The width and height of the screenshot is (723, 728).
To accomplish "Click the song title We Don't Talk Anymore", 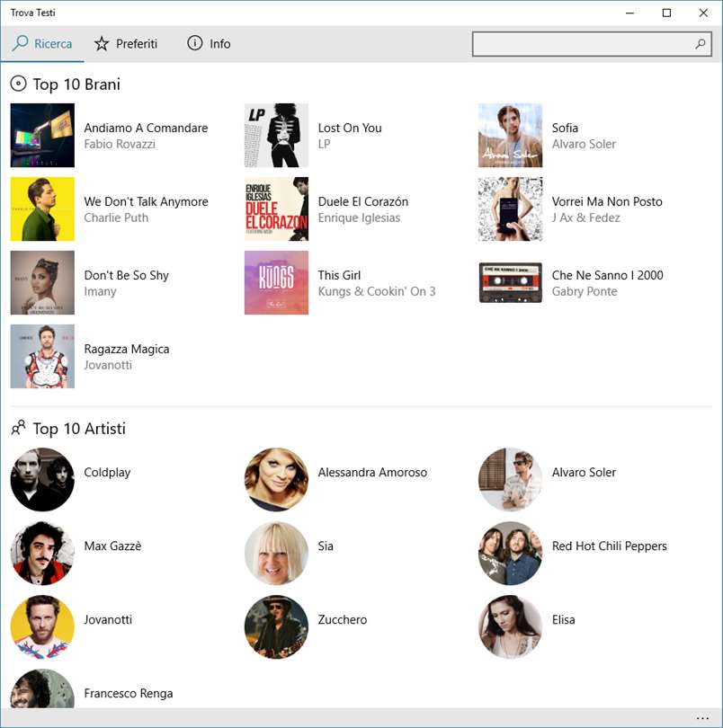I will (x=146, y=201).
